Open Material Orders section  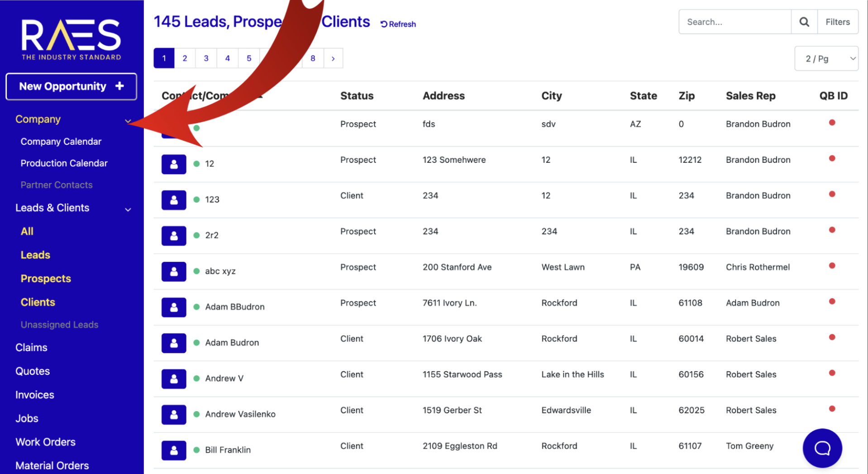click(52, 465)
